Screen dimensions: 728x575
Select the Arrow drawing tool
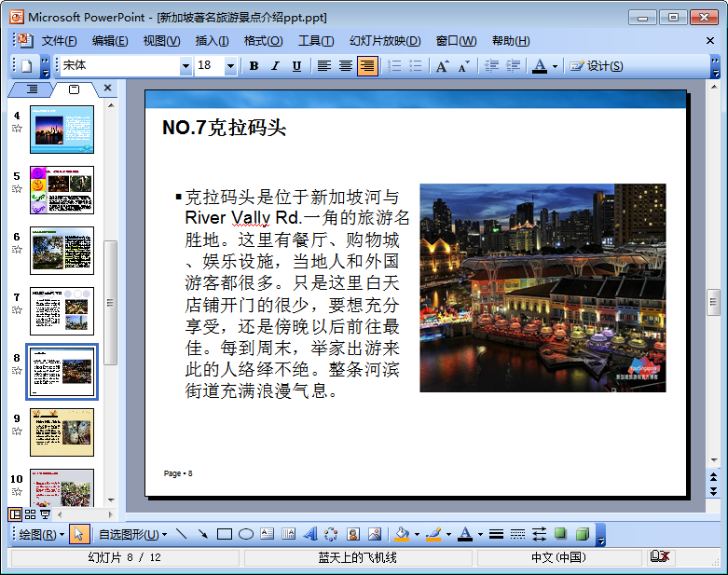tap(203, 535)
